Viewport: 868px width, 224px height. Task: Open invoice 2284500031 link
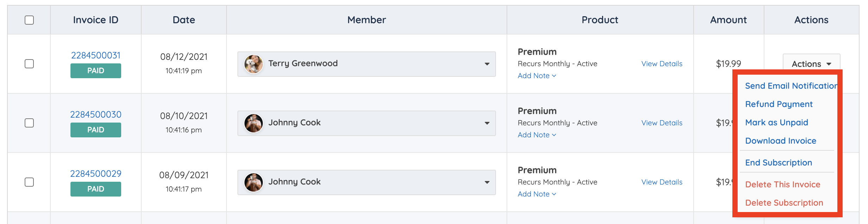pyautogui.click(x=96, y=55)
